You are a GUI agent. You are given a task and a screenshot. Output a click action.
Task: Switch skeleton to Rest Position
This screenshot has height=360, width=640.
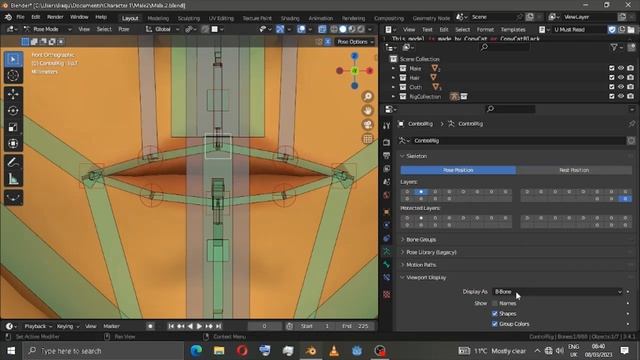(574, 170)
